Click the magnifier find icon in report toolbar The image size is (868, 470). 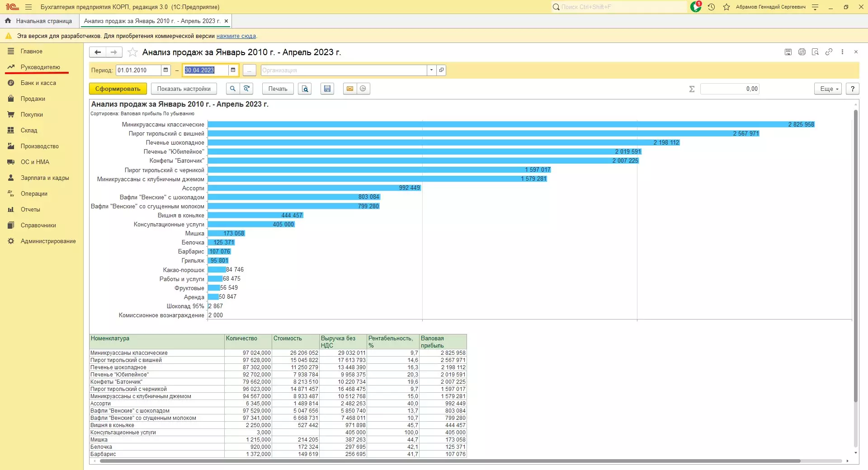(x=233, y=89)
